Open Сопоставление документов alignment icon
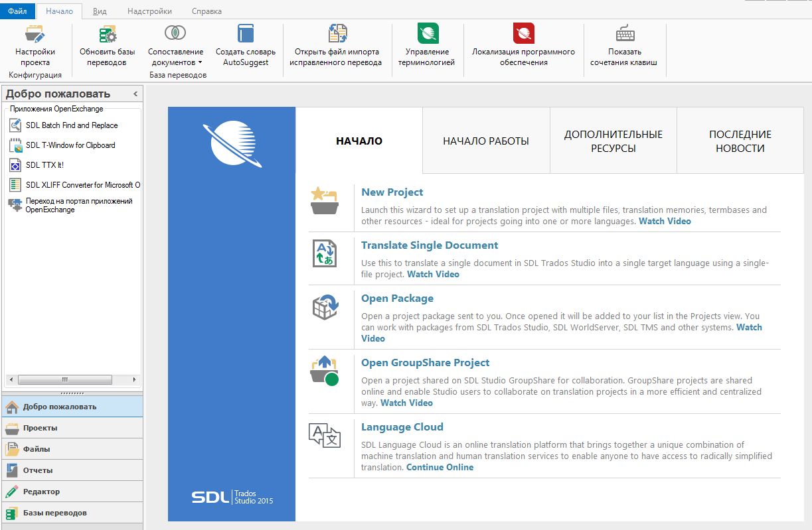Screen dimensions: 812x530 (x=175, y=33)
